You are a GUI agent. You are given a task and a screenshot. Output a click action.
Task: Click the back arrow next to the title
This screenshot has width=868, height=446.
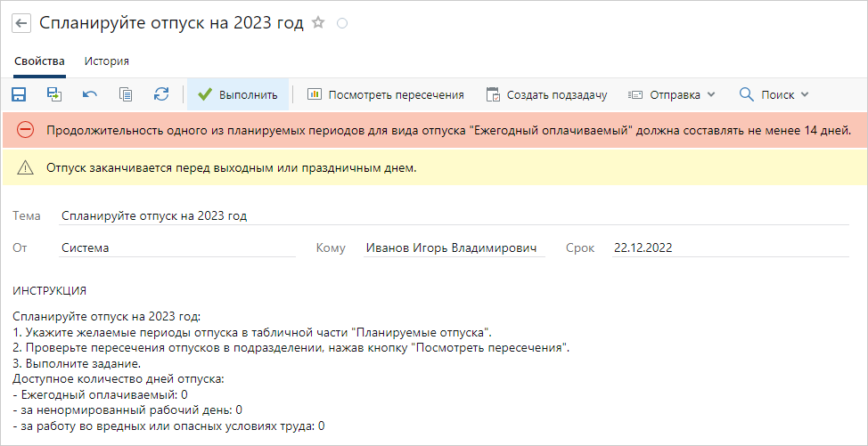point(21,23)
